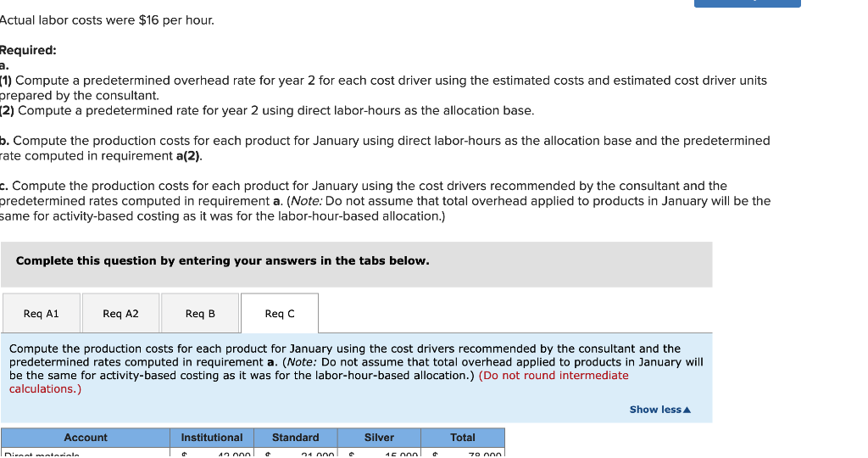The image size is (868, 458).
Task: Click the Standard column header
Action: tap(296, 438)
